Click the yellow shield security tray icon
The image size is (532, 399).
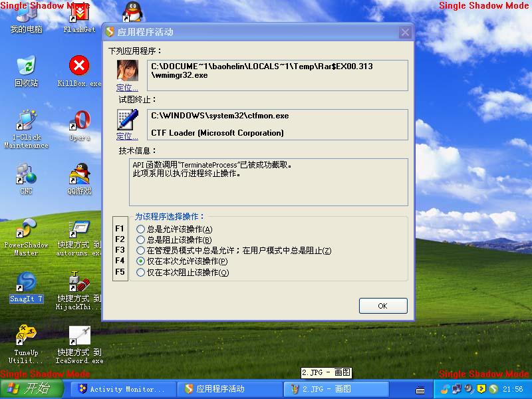(481, 389)
